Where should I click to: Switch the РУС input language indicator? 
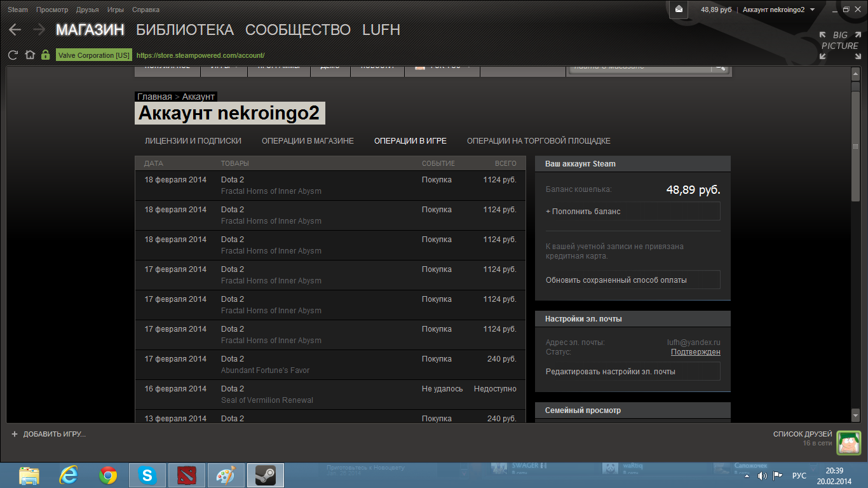click(x=799, y=476)
